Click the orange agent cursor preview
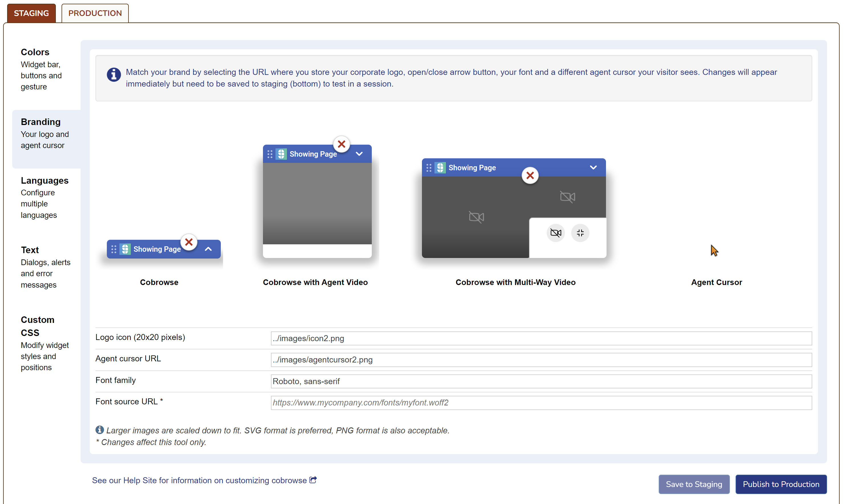 [714, 251]
